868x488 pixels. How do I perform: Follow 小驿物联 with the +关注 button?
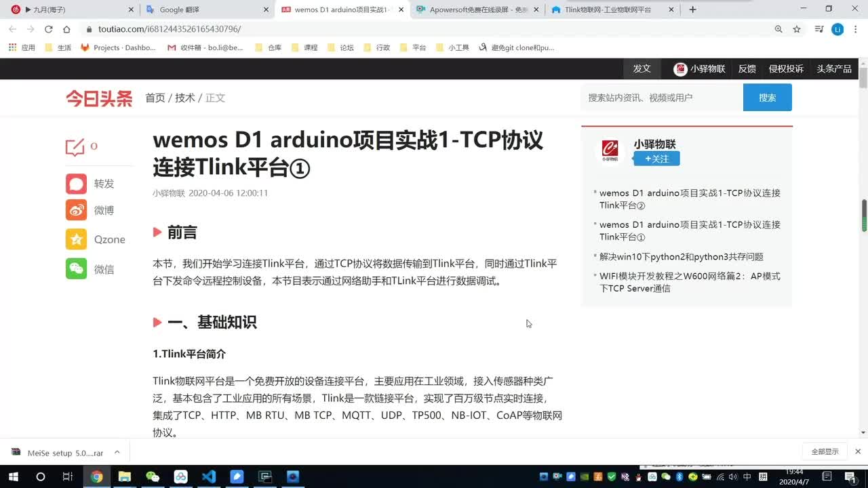(x=656, y=159)
